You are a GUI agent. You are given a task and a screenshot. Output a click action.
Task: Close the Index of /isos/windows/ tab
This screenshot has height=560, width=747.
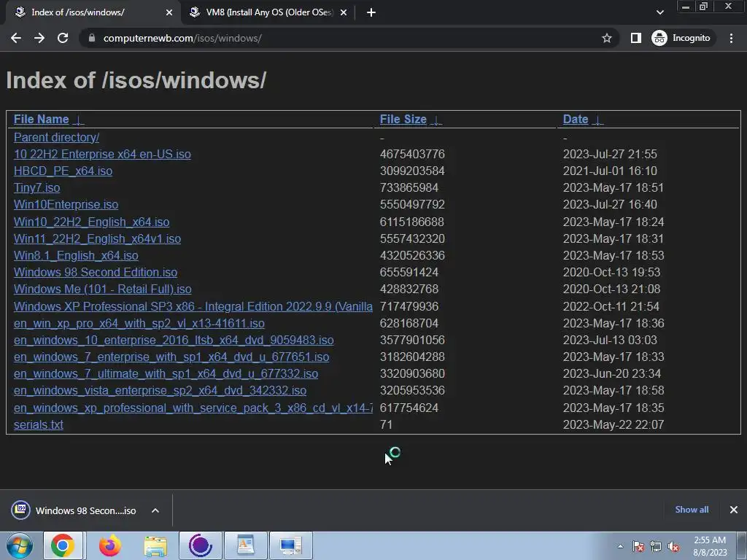169,12
